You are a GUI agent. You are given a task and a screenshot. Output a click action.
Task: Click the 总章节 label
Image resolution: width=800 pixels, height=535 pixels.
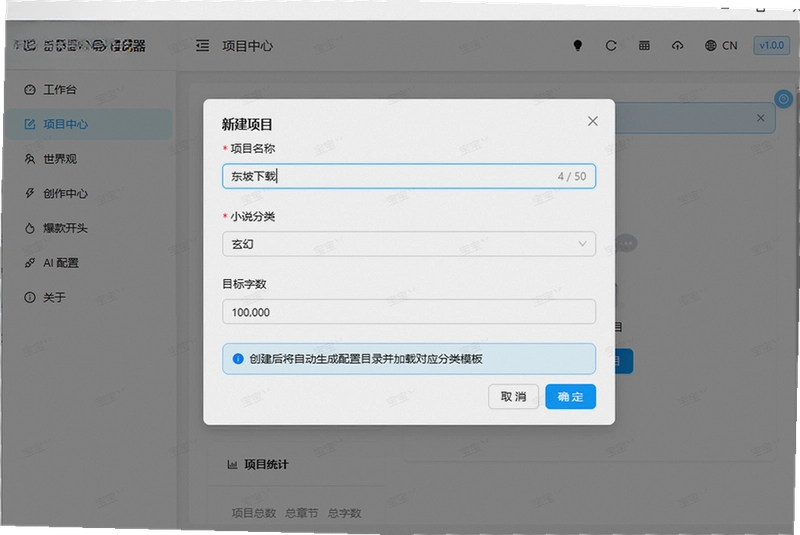302,513
